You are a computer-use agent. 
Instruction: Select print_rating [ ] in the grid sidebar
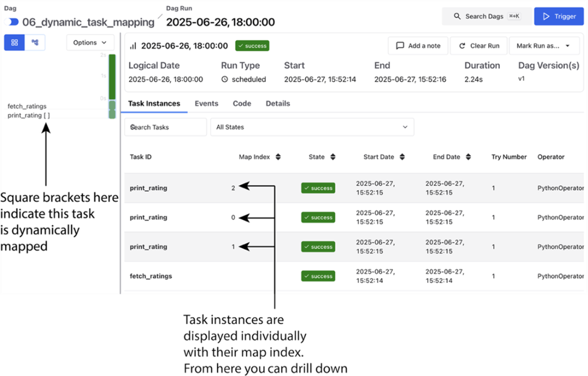click(x=28, y=115)
